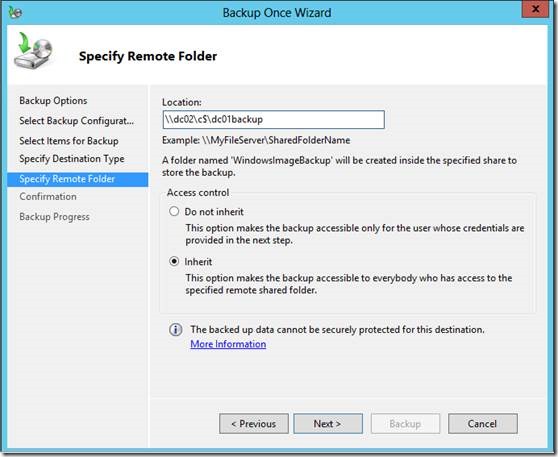
Task: Go to the Backup Options step
Action: tap(53, 101)
